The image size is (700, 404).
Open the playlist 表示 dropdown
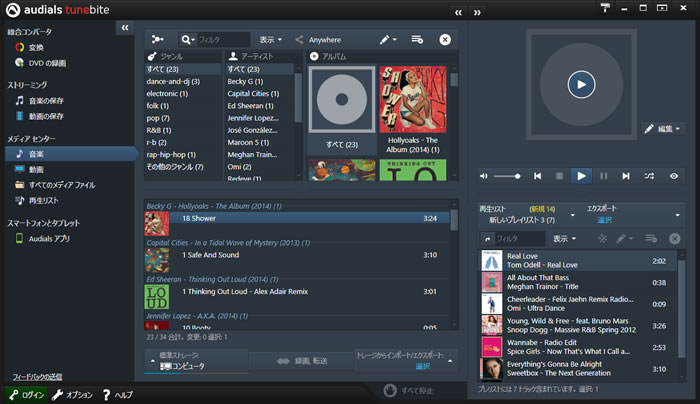tap(564, 239)
